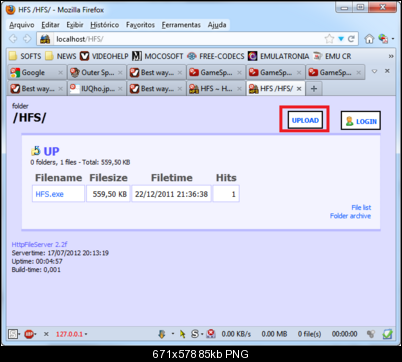Screen dimensions: 402x362
Task: Open the Arquivo menu
Action: [x=22, y=25]
